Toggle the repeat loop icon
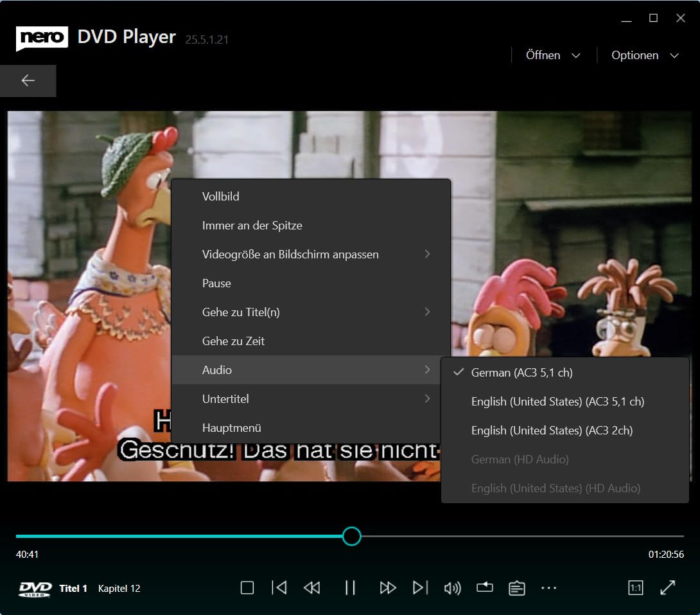This screenshot has width=700, height=615. (484, 587)
